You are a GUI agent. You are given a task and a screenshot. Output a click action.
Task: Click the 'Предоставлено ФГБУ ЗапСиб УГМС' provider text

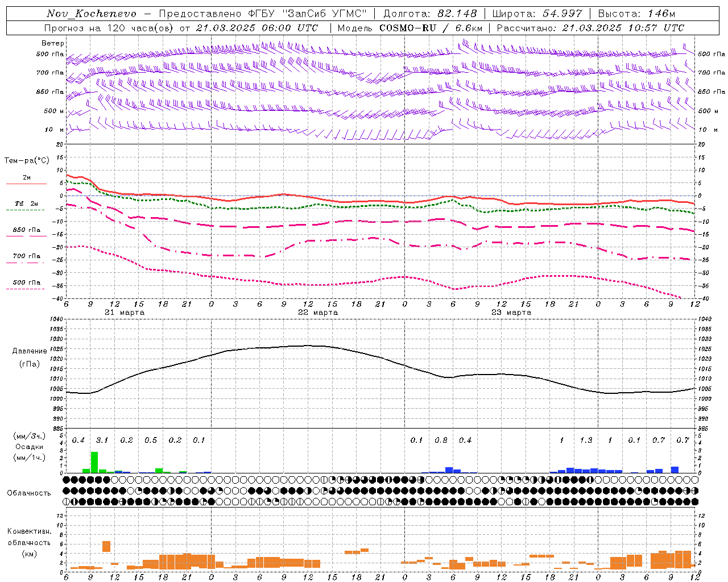click(x=263, y=14)
